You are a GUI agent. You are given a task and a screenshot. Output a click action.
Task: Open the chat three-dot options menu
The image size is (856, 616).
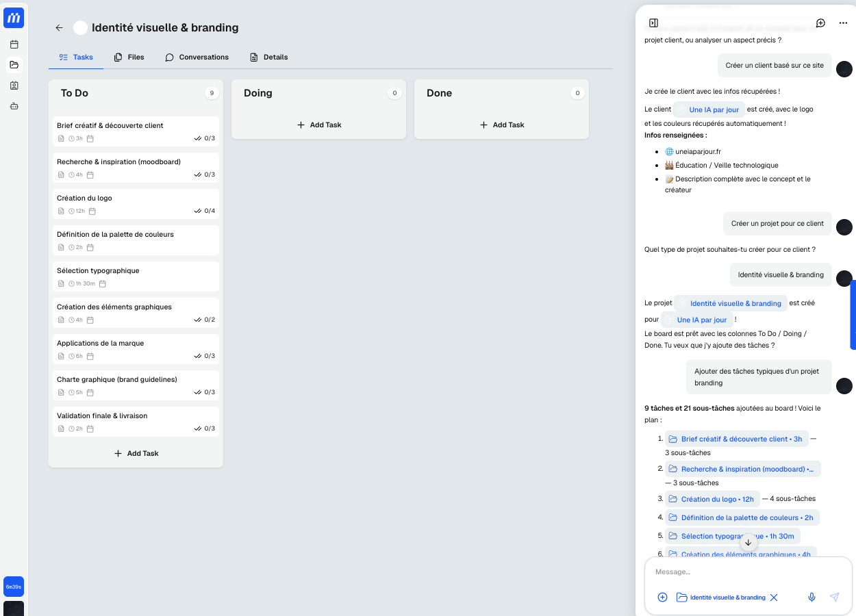click(x=843, y=23)
